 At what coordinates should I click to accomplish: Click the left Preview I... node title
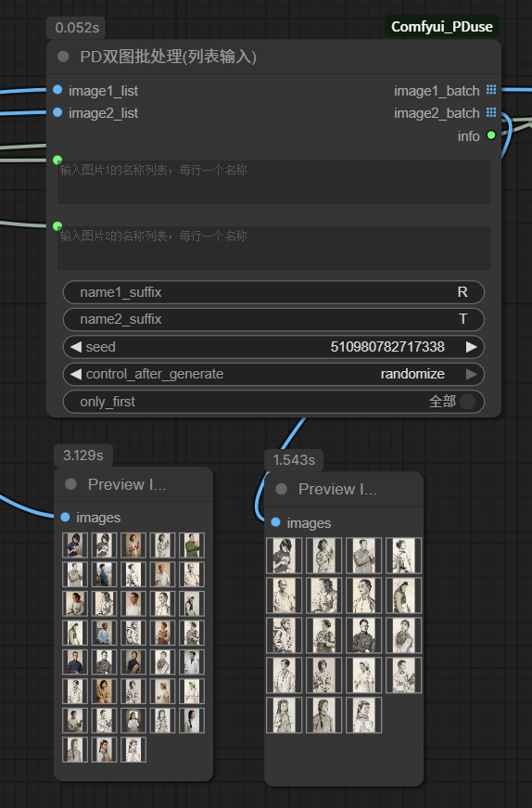tap(127, 484)
